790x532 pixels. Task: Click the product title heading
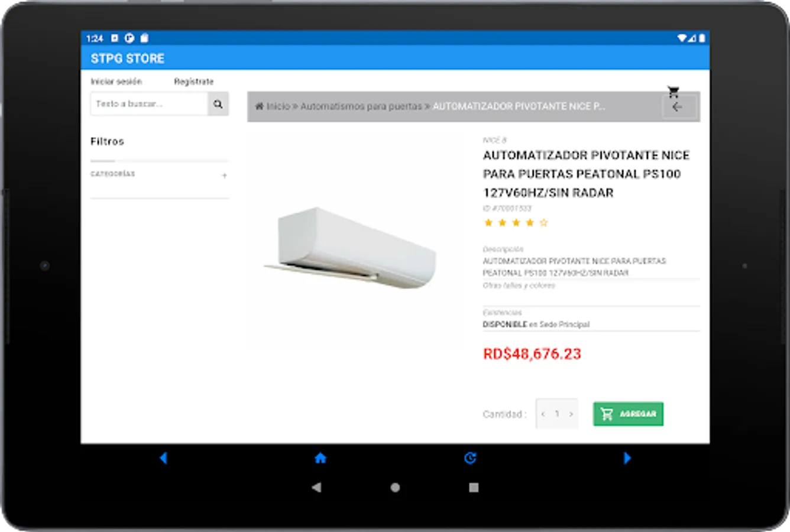point(586,174)
